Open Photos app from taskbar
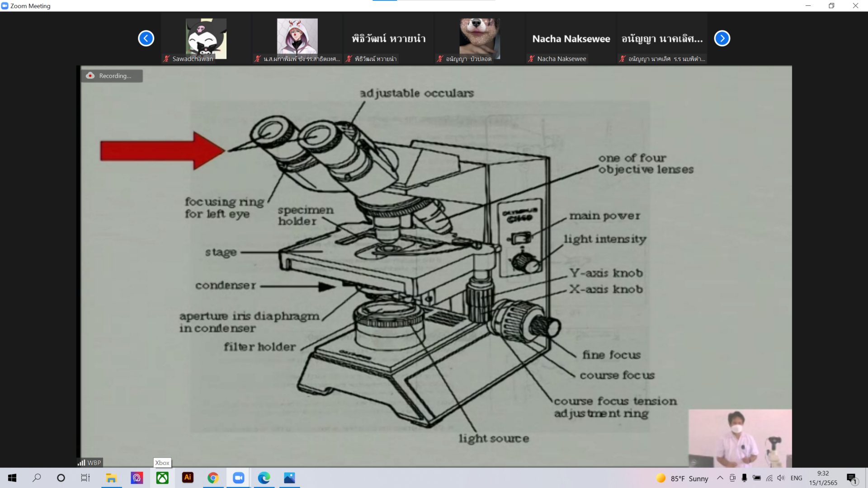This screenshot has height=488, width=868. (x=289, y=478)
